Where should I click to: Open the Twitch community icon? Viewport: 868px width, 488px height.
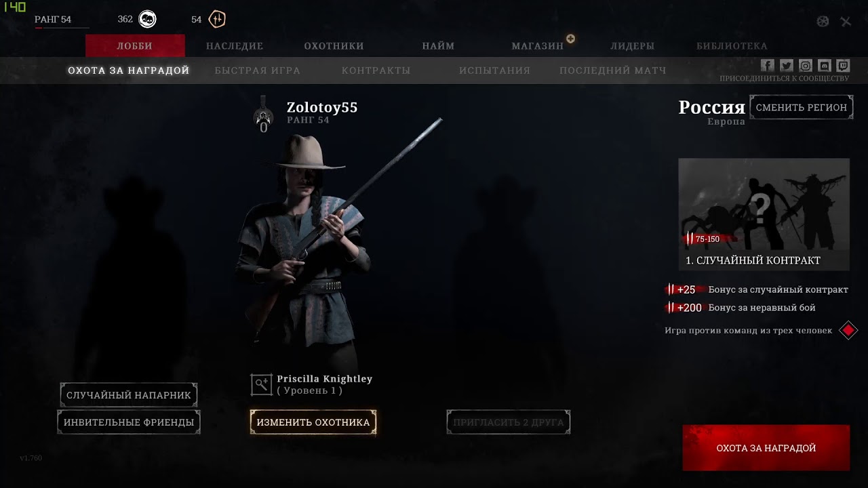(x=843, y=66)
